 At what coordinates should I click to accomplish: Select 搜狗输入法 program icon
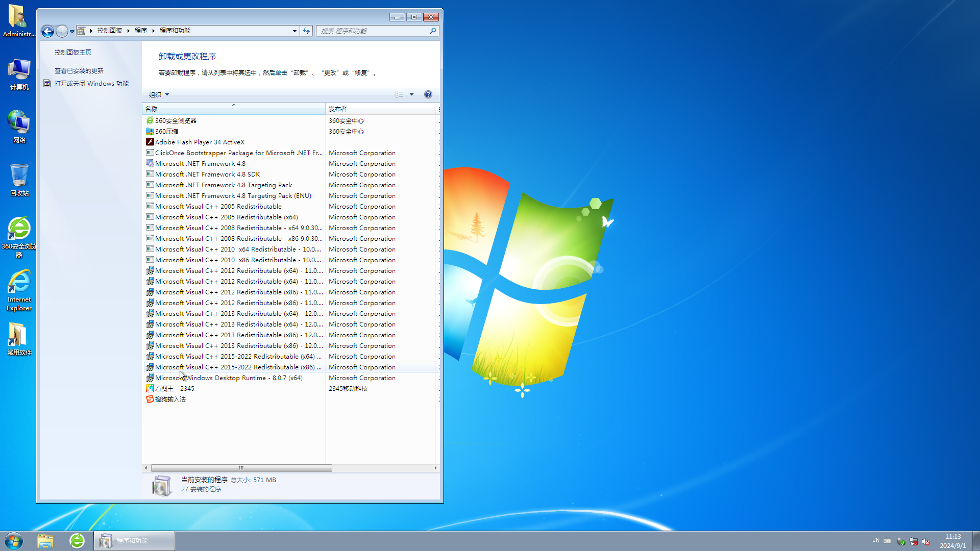coord(150,399)
